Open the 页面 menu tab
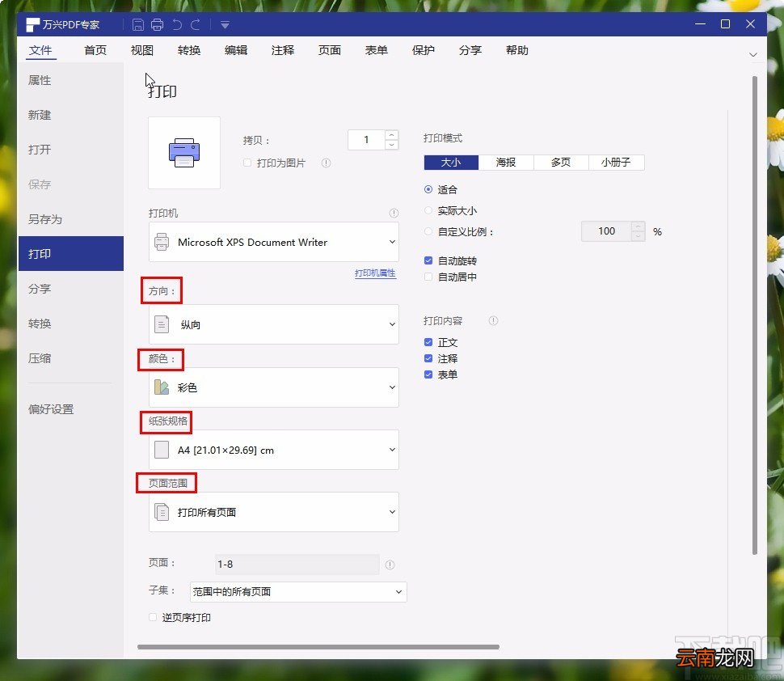 coord(330,50)
